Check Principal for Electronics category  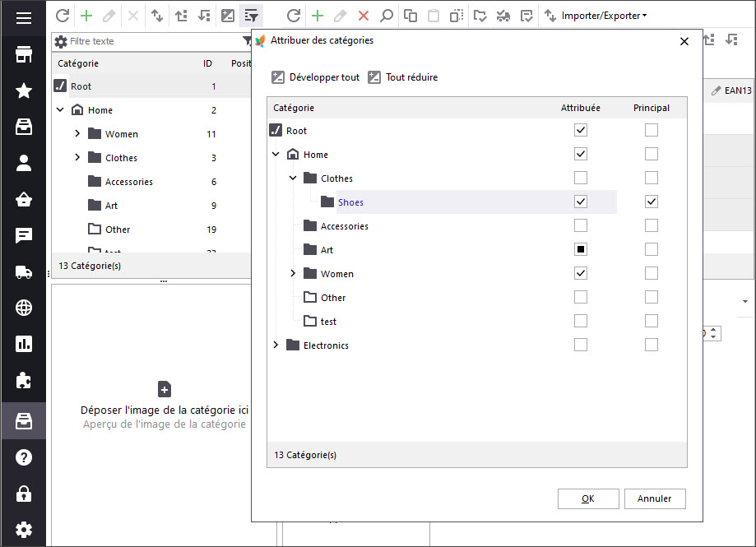point(652,345)
